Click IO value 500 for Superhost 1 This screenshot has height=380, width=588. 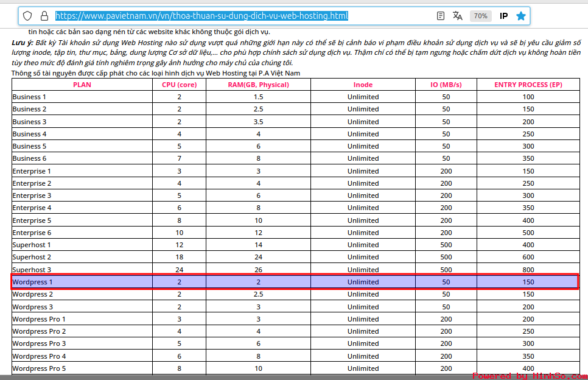tap(446, 245)
